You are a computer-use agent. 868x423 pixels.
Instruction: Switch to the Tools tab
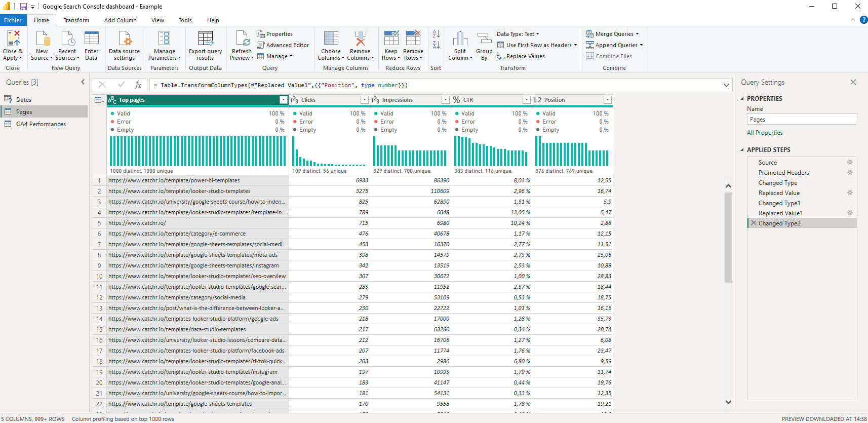point(185,20)
